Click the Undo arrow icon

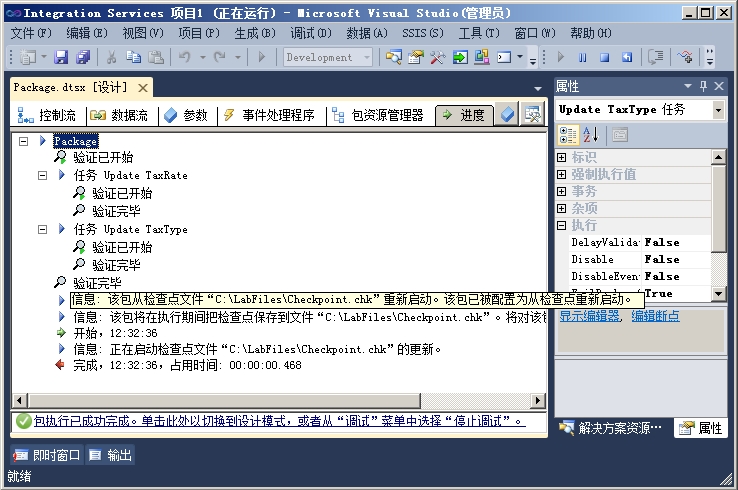click(184, 57)
